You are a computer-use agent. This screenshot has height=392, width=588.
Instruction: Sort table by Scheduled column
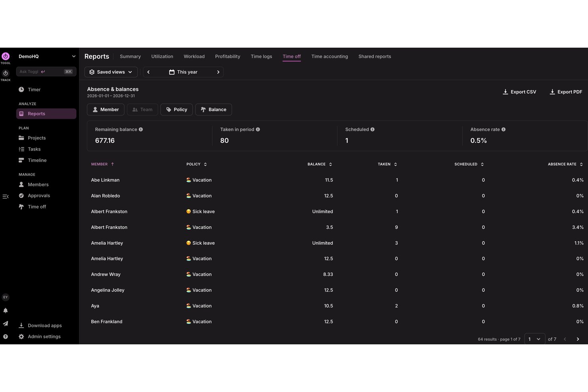[469, 164]
